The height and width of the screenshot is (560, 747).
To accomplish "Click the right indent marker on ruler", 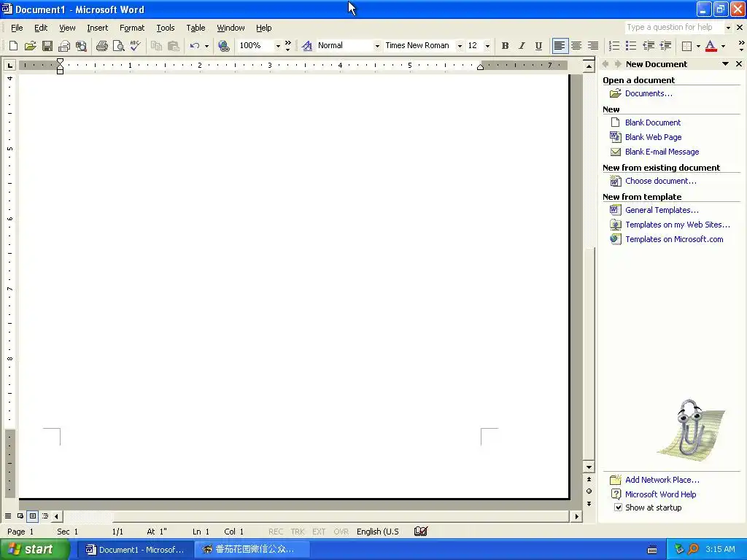I will click(480, 67).
